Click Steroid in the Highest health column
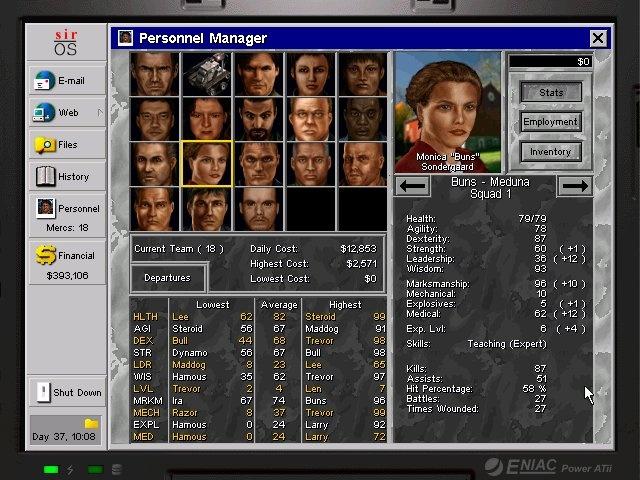Viewport: 640px width, 480px height. click(320, 316)
